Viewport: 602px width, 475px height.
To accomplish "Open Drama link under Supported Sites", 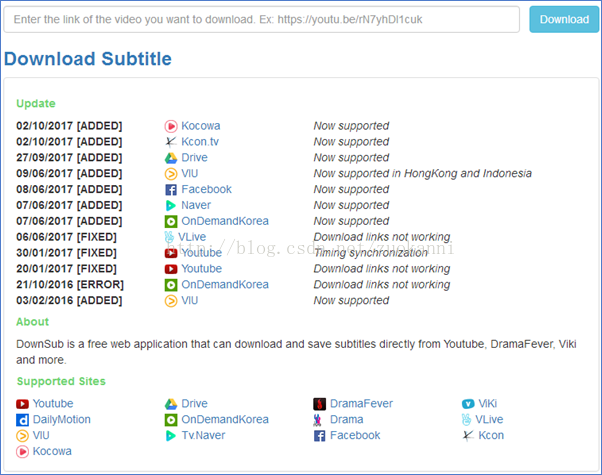I will (x=347, y=420).
